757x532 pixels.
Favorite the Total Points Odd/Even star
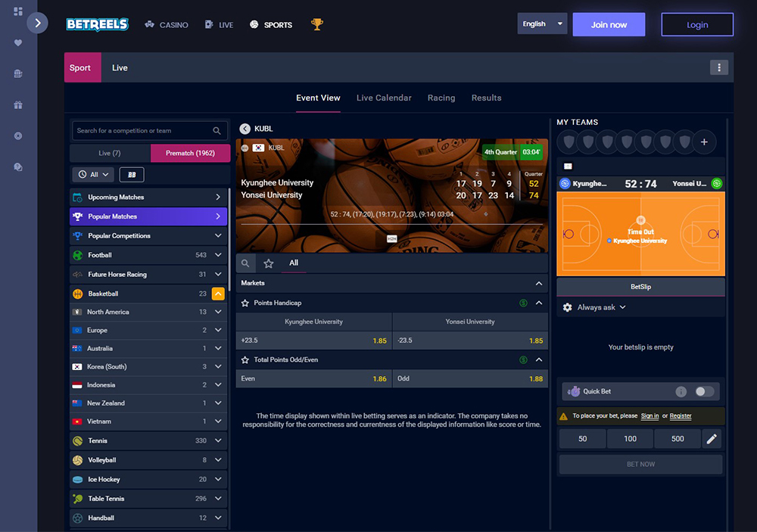(x=245, y=360)
